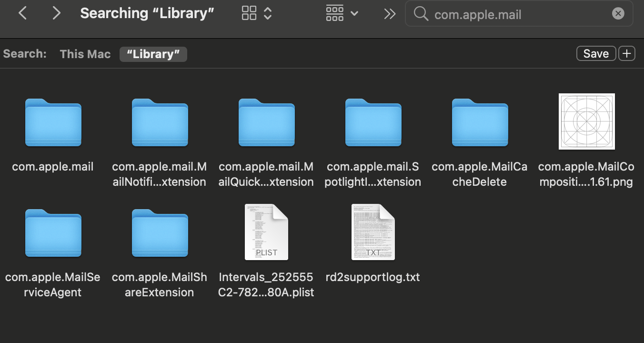Select the rd2supportlog TXT file icon
The image size is (644, 343).
(x=373, y=232)
